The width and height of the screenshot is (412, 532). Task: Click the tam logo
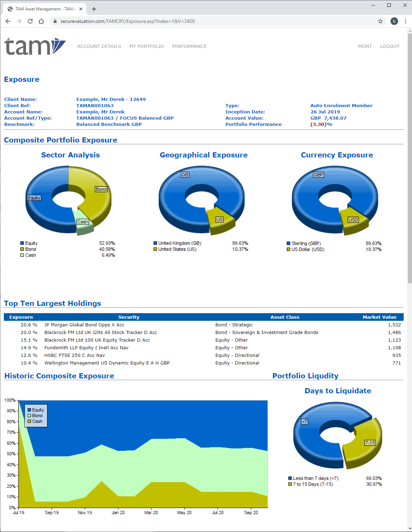[35, 46]
